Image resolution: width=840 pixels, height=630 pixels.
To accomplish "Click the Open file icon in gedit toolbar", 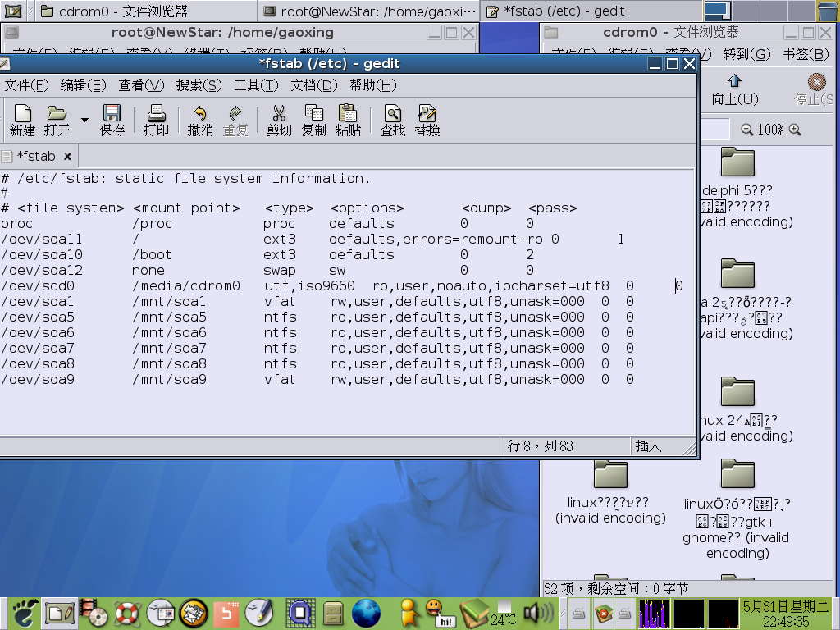I will pyautogui.click(x=57, y=120).
